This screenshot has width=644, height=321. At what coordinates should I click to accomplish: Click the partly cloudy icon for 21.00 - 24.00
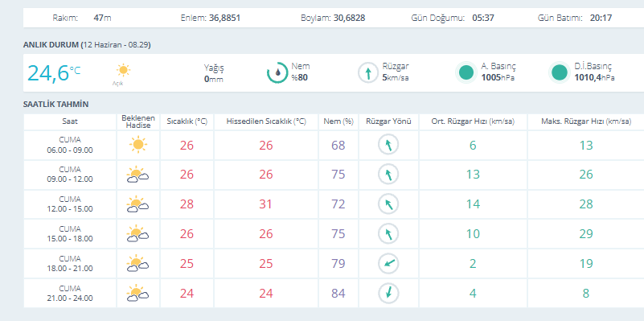click(x=137, y=293)
